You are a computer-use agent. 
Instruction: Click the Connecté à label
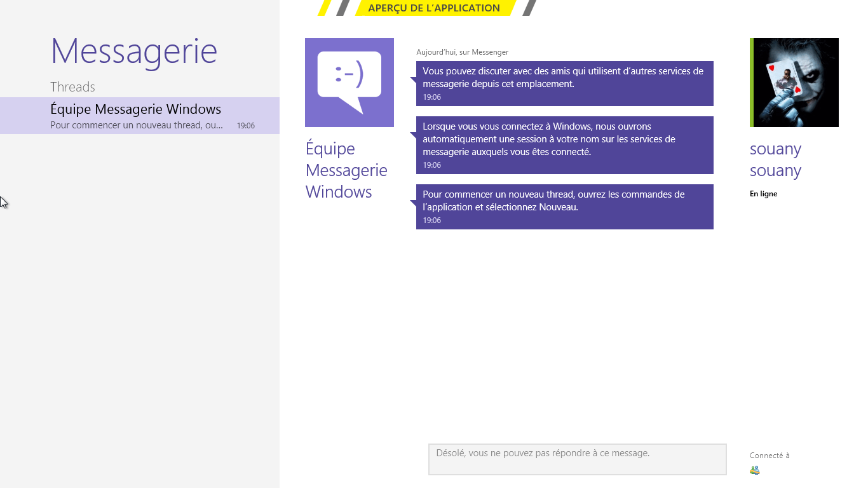[770, 456]
